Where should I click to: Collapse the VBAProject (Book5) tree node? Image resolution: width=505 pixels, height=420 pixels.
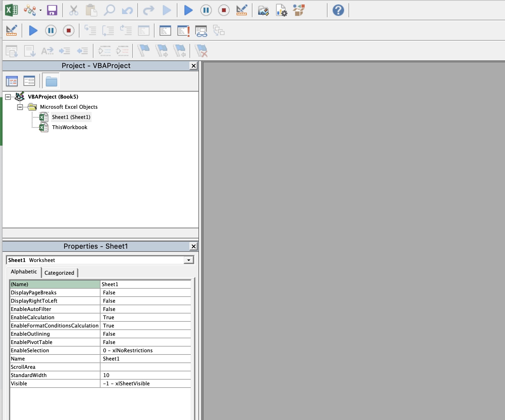[8, 97]
